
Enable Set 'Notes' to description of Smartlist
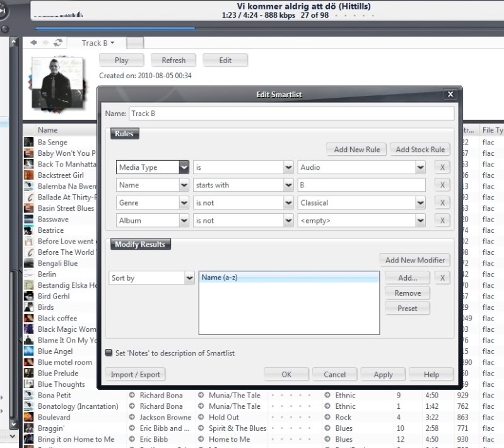(x=108, y=353)
